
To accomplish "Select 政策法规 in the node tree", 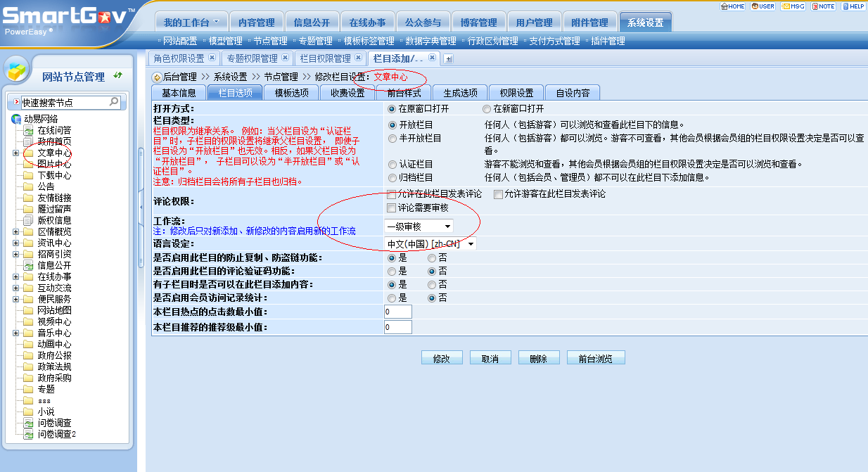I will [x=54, y=367].
